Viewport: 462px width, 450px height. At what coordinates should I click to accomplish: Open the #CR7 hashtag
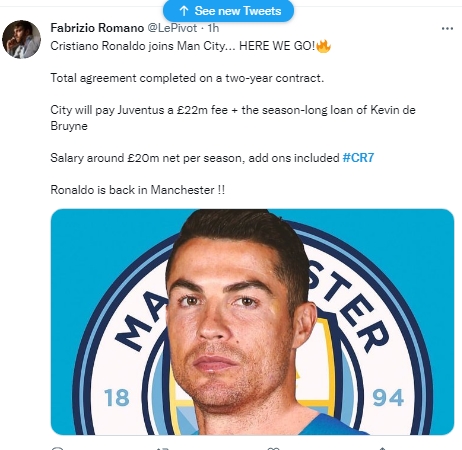coord(358,157)
